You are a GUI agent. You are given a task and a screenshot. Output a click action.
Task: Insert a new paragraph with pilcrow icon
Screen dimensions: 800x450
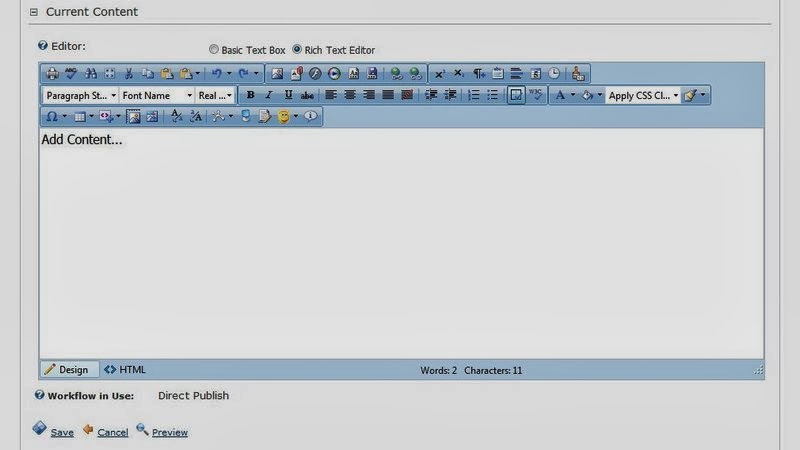(479, 73)
